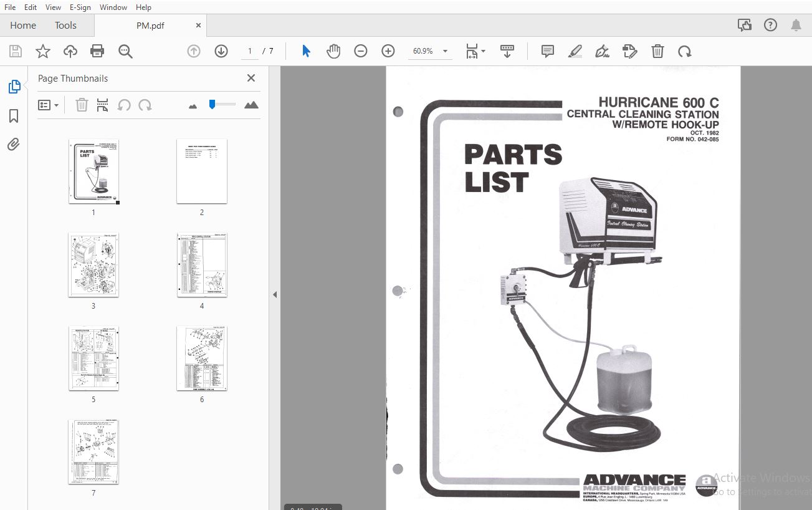Open the thumbnails Options dropdown menu
Viewport: 812px width, 510px height.
click(48, 105)
